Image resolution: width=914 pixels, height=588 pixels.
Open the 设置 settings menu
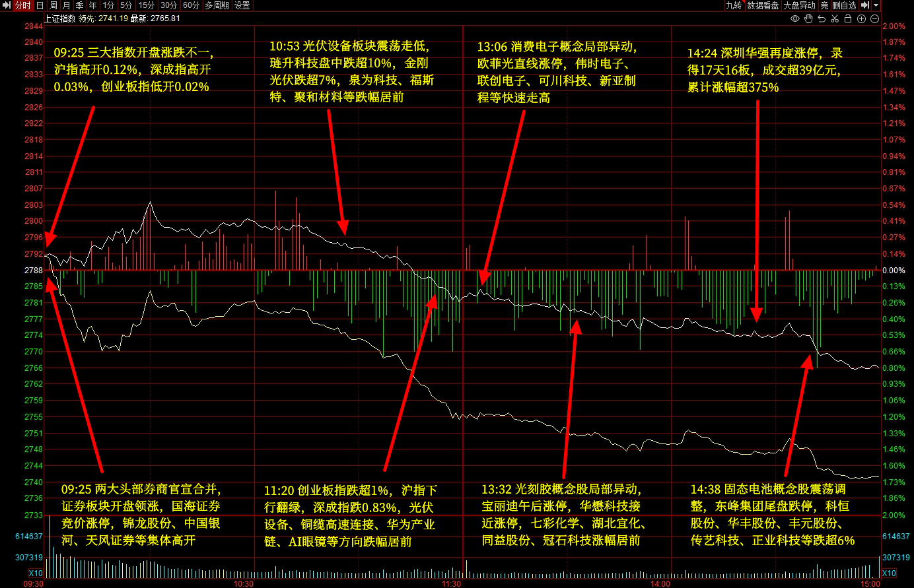coord(242,5)
